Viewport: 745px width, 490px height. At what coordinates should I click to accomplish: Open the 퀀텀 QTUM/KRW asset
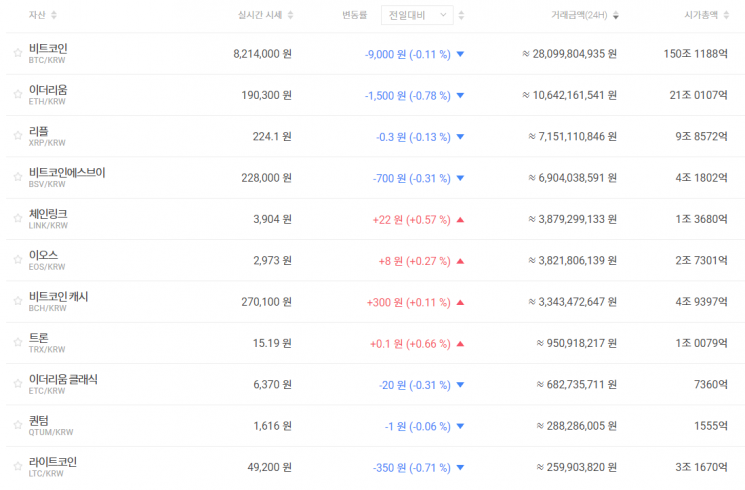(x=51, y=425)
